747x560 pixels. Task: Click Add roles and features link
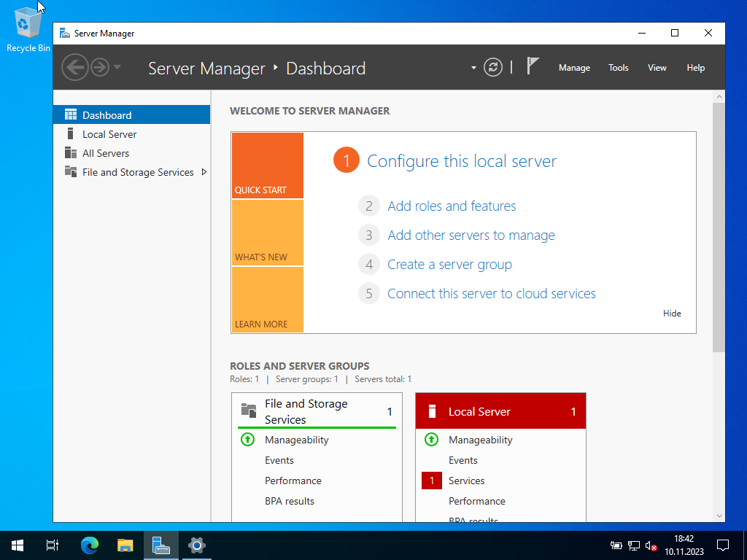click(452, 206)
